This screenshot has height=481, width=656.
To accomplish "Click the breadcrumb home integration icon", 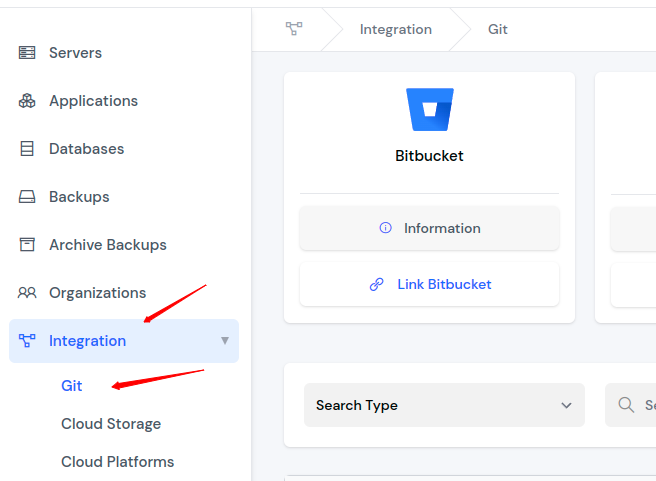I will coord(294,29).
